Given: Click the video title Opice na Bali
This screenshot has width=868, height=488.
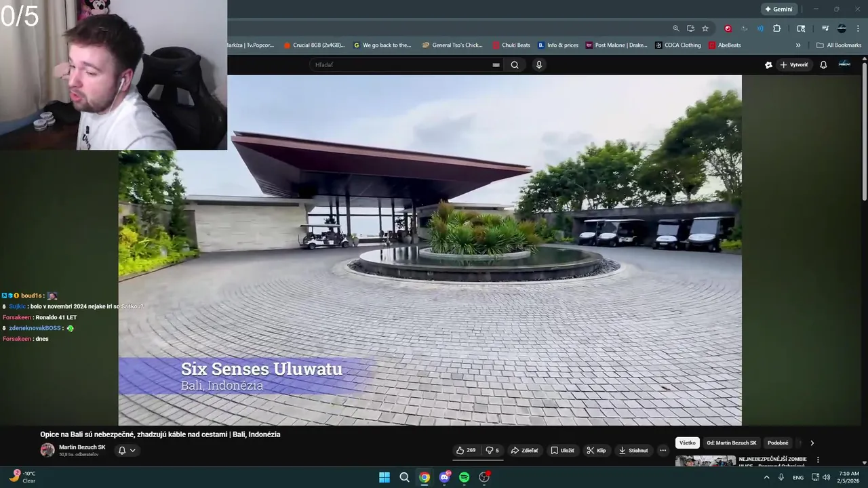Looking at the screenshot, I should click(x=160, y=434).
